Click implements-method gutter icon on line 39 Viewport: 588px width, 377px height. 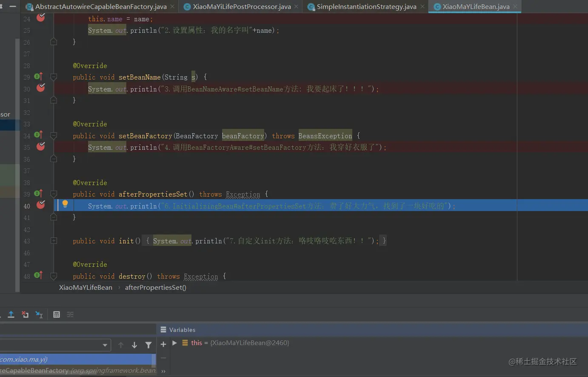(38, 194)
